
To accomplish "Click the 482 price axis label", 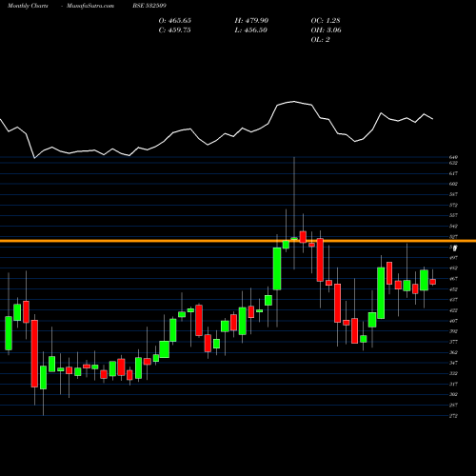I will coord(453,268).
